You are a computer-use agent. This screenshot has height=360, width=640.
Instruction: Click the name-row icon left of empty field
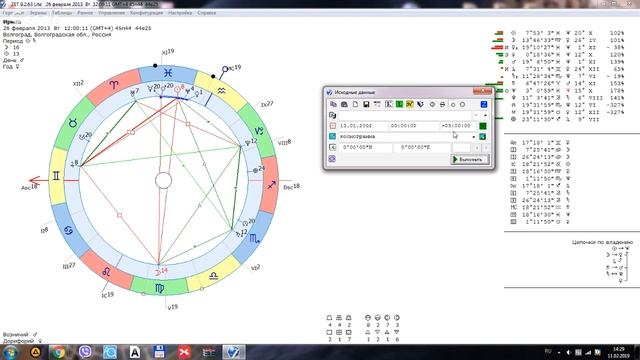(332, 116)
